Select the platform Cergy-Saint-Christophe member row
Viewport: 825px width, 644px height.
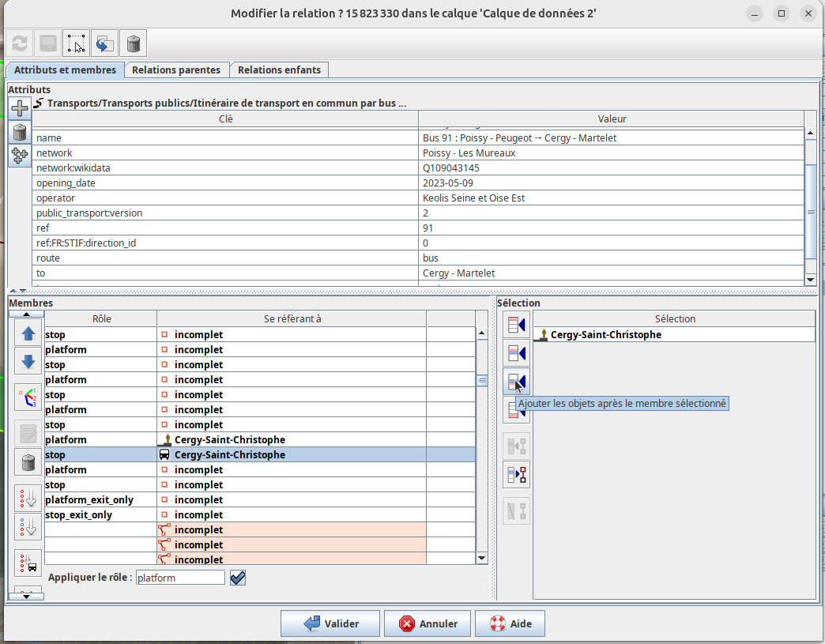[261, 440]
